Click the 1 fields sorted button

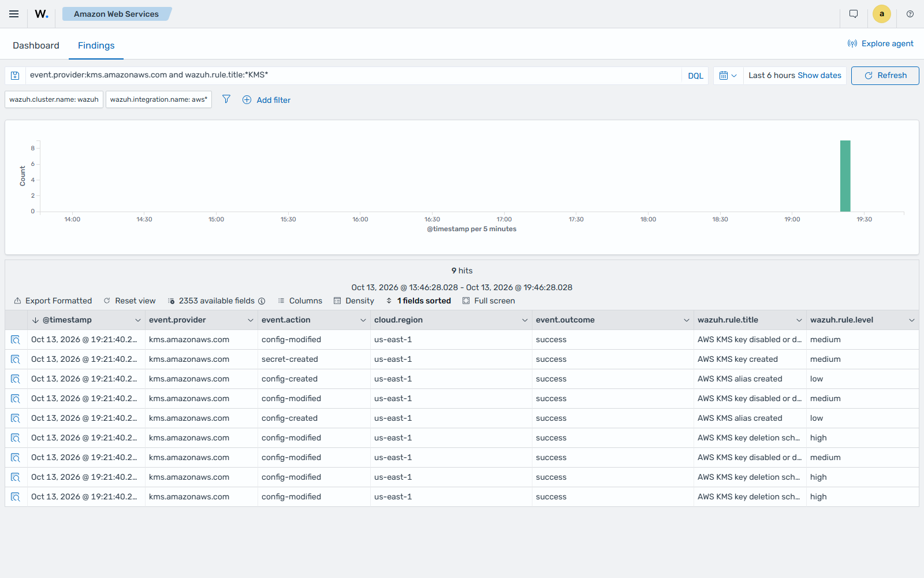coord(418,301)
